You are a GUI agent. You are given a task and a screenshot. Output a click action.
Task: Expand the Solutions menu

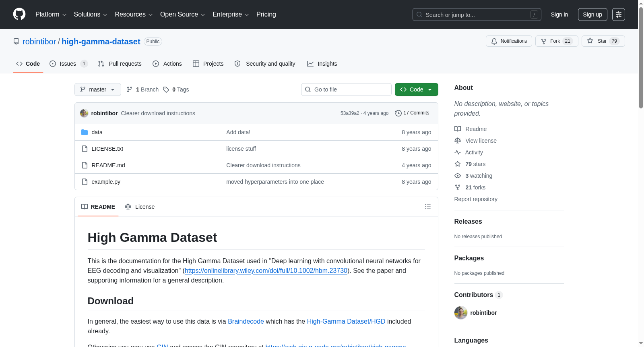click(91, 15)
